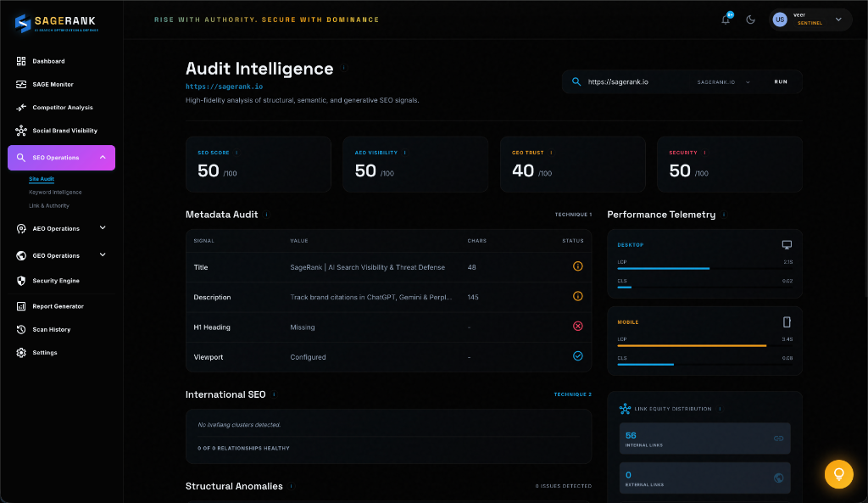Click the SEO Operations magnifier icon
The height and width of the screenshot is (503, 868).
click(x=21, y=157)
